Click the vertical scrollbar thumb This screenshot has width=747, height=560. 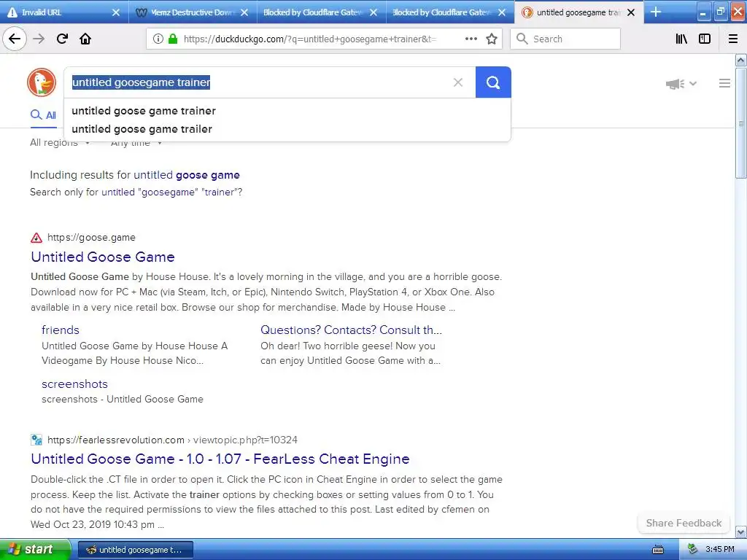click(741, 122)
